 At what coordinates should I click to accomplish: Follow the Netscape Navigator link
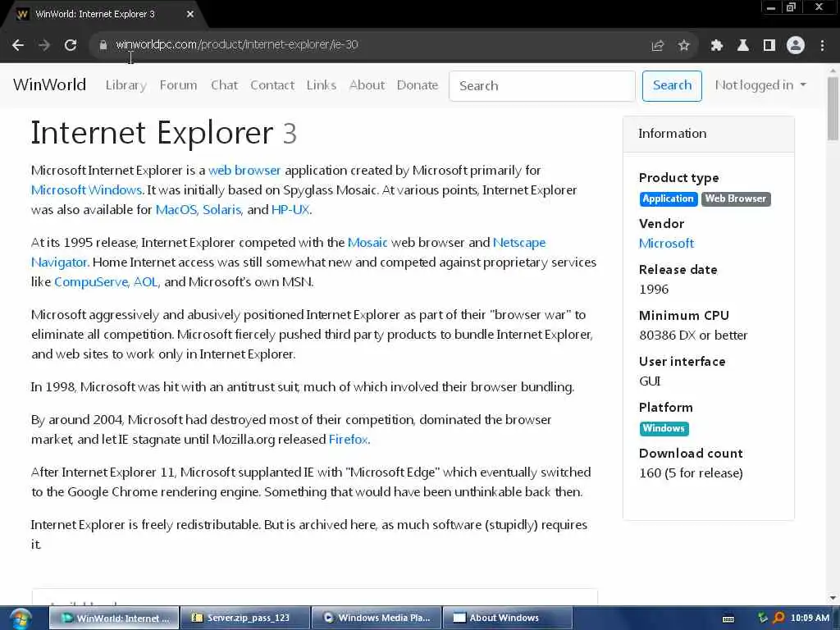pyautogui.click(x=518, y=243)
